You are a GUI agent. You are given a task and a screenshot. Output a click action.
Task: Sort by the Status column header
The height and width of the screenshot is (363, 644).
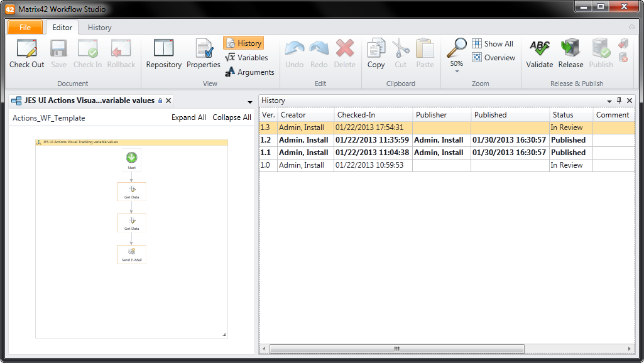(x=571, y=115)
